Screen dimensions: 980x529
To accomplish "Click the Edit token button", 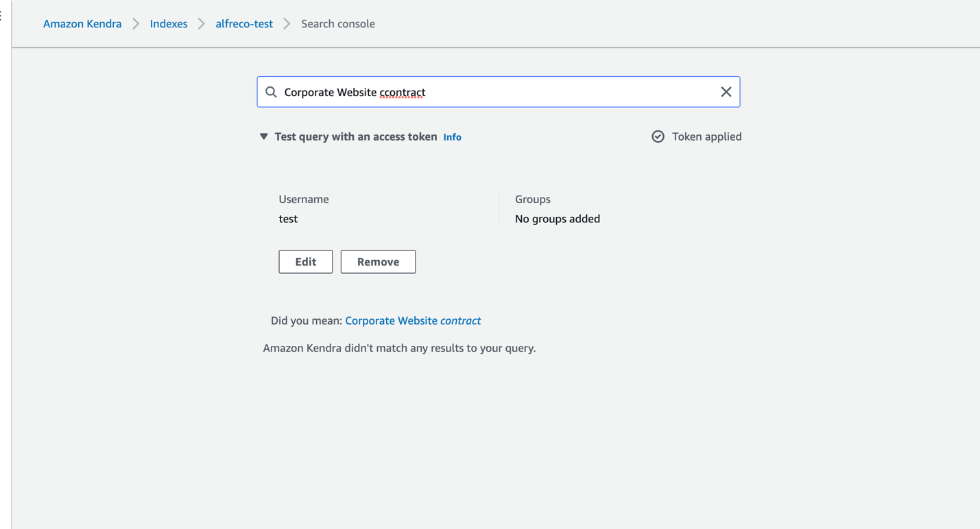I will tap(306, 261).
